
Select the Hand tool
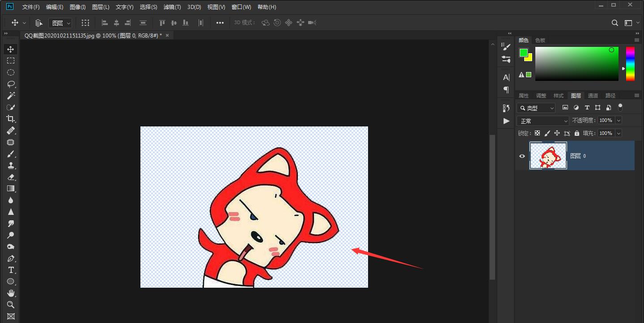(11, 293)
